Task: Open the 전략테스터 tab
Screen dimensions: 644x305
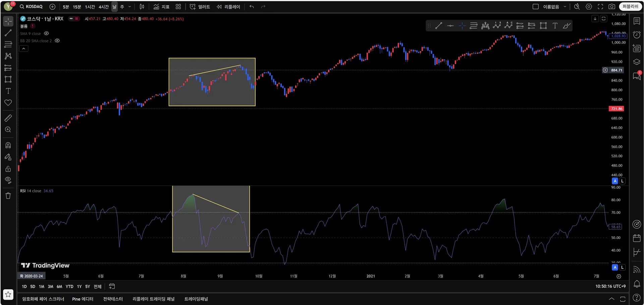Action: (x=113, y=299)
